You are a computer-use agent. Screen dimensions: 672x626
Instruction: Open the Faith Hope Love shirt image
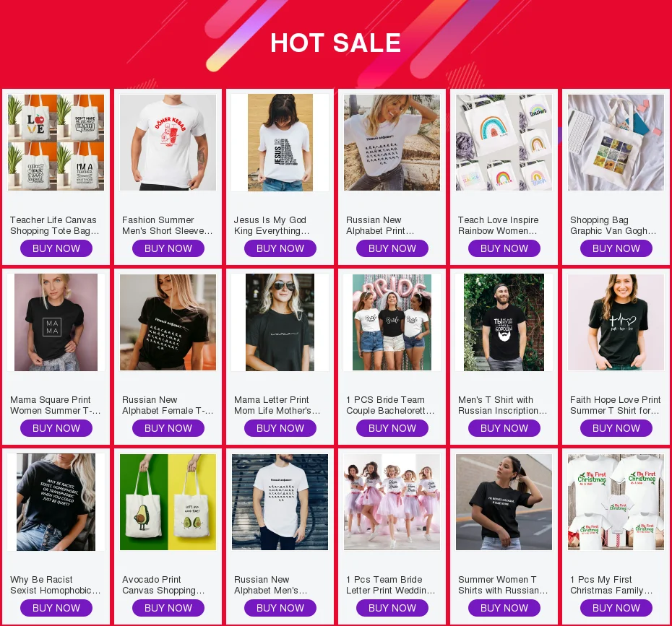point(616,322)
